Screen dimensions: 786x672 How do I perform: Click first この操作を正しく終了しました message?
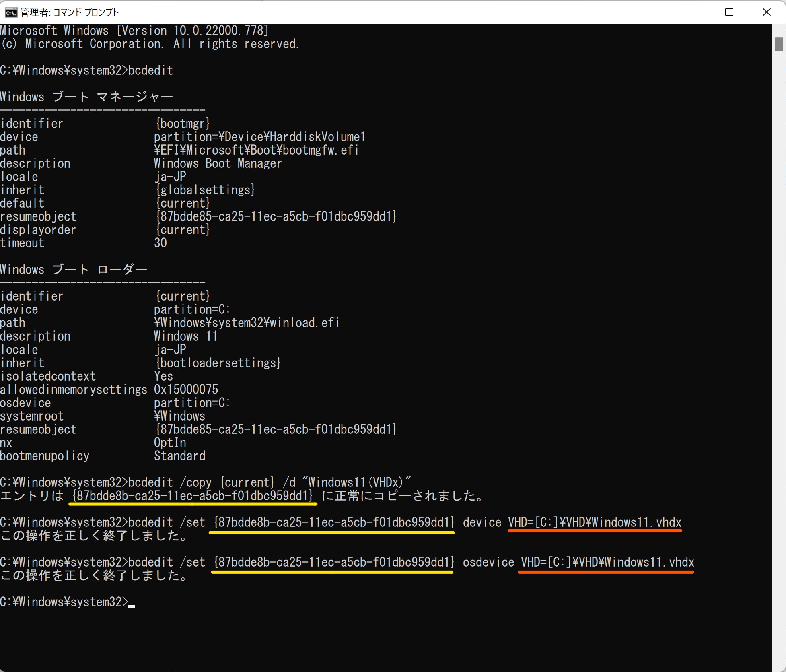pos(94,536)
